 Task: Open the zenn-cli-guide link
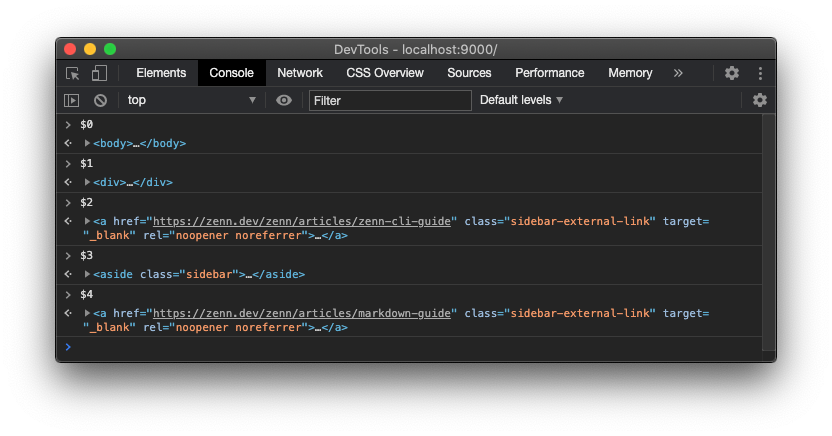(304, 221)
